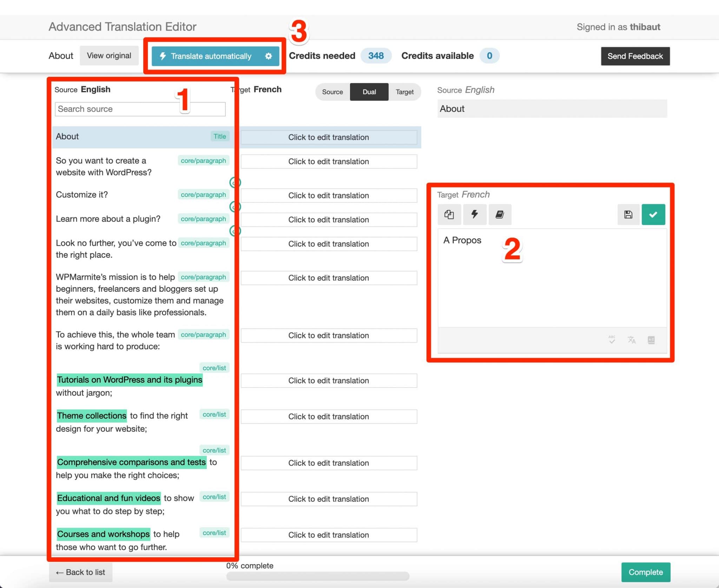Switch to Target view mode

pos(405,92)
